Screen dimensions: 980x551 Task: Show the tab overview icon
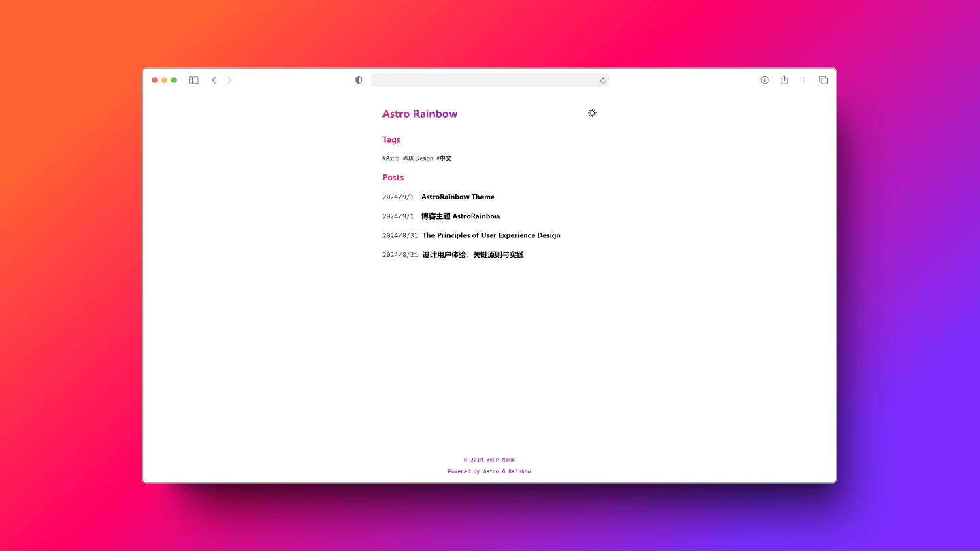coord(823,80)
